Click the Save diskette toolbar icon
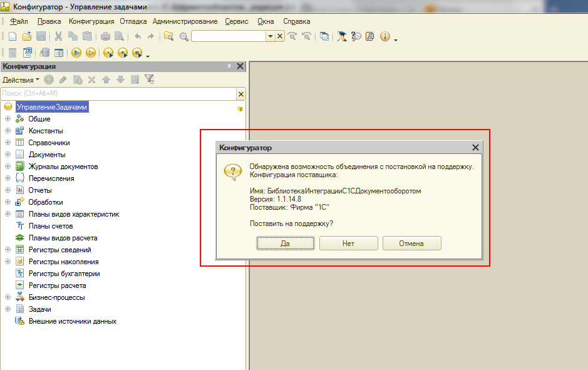The width and height of the screenshot is (588, 370). [x=41, y=36]
